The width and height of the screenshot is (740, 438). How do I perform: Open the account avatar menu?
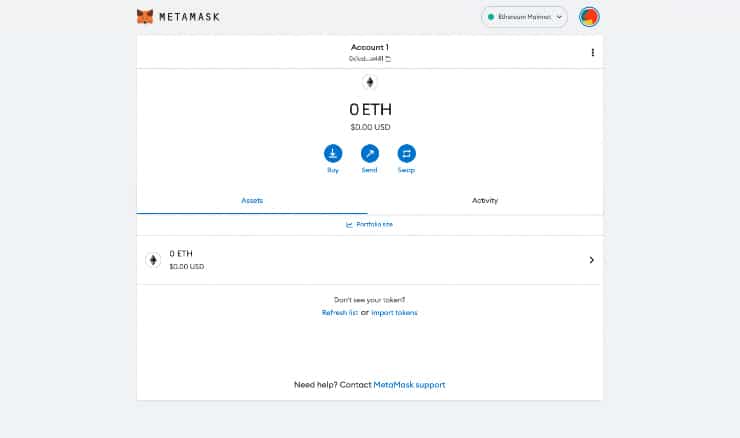[x=589, y=17]
